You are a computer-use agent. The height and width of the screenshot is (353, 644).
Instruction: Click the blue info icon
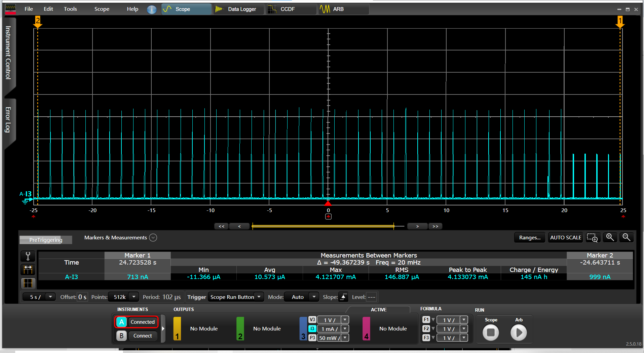[x=152, y=9]
